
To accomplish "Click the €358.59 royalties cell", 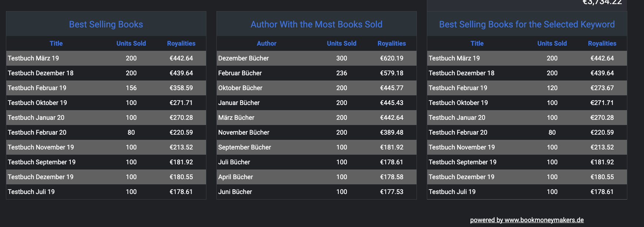I will pyautogui.click(x=181, y=88).
